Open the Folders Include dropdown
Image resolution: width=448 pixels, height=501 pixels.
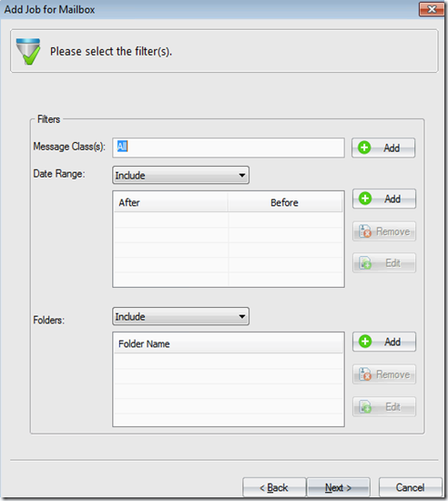tap(180, 316)
